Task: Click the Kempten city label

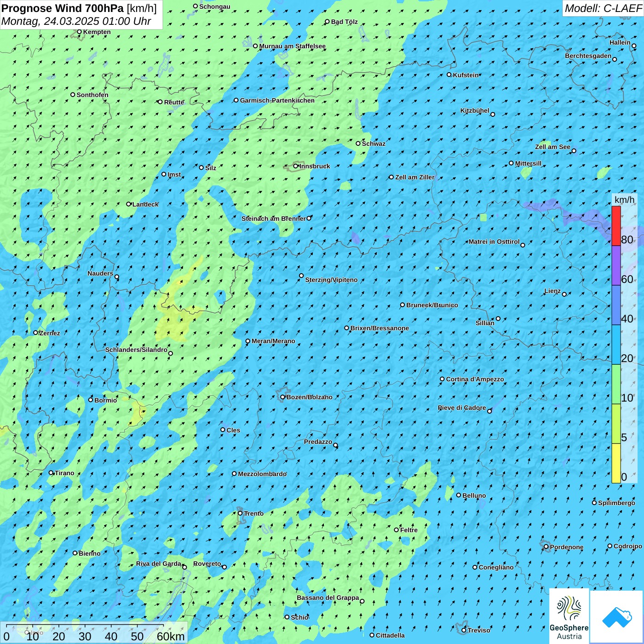Action: click(x=97, y=32)
